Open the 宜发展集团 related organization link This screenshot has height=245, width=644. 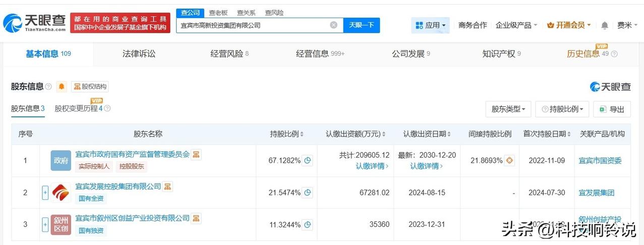[597, 193]
